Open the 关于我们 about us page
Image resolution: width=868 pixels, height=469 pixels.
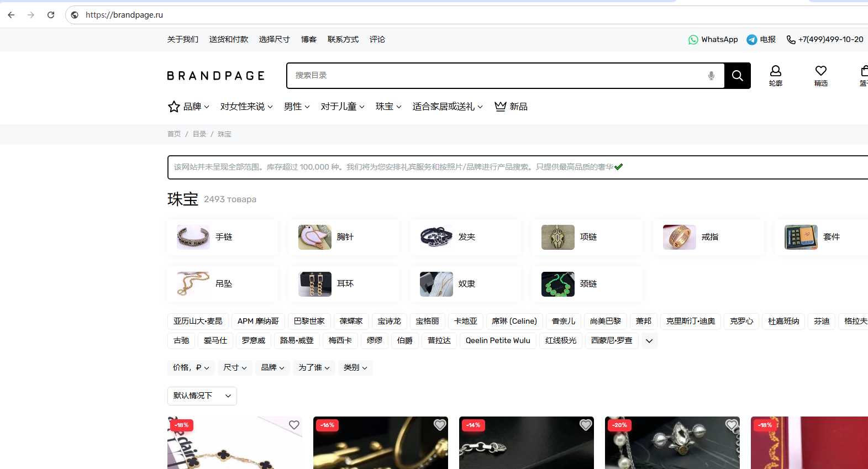point(183,40)
